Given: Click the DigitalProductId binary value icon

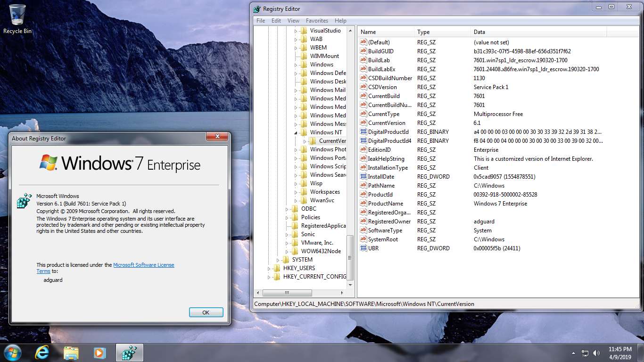Looking at the screenshot, I should coord(363,132).
